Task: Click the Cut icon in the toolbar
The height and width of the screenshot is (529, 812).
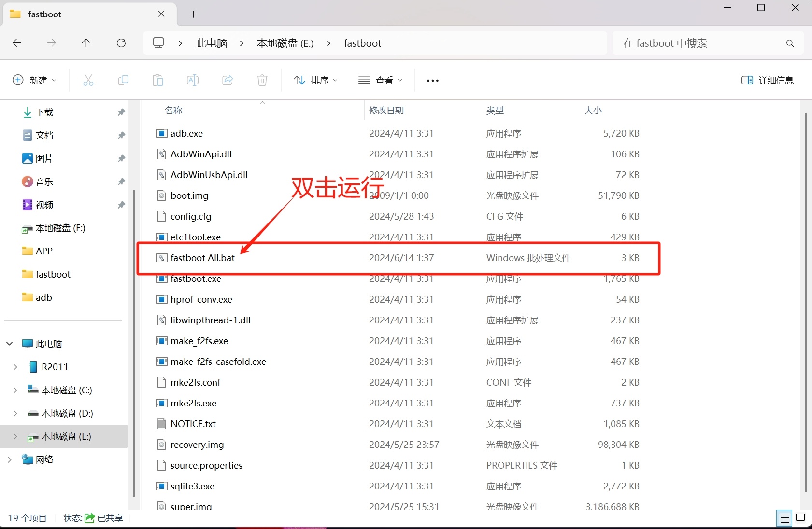Action: [x=88, y=80]
